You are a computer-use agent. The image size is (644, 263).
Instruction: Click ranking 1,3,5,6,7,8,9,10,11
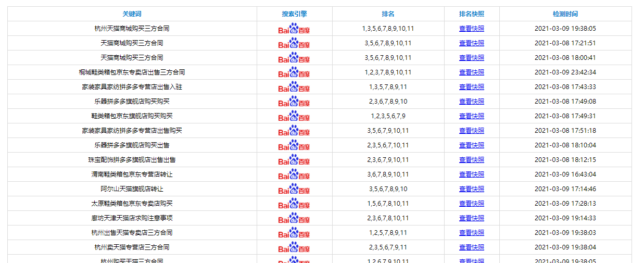click(x=388, y=29)
